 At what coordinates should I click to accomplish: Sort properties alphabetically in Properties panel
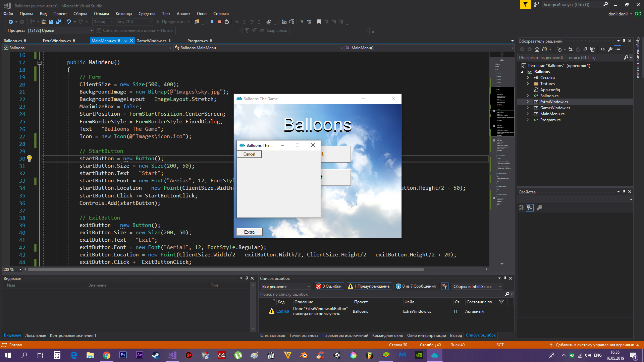point(530,208)
